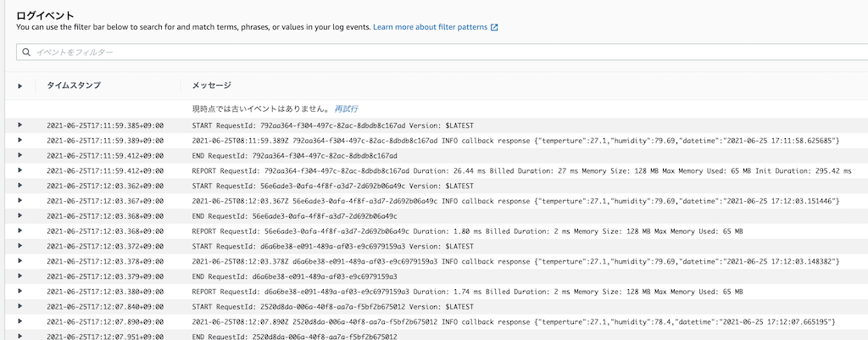Click REPORT message with Duration: 1.74 ms
Image resolution: width=868 pixels, height=340 pixels.
point(467,292)
